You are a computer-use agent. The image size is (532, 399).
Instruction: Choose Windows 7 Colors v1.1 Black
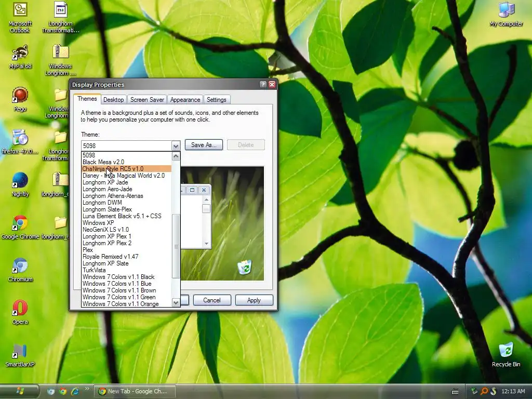click(127, 277)
